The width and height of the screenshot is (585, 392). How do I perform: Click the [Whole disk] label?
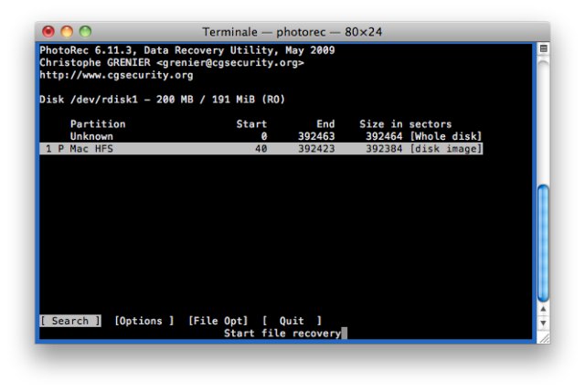coord(446,136)
